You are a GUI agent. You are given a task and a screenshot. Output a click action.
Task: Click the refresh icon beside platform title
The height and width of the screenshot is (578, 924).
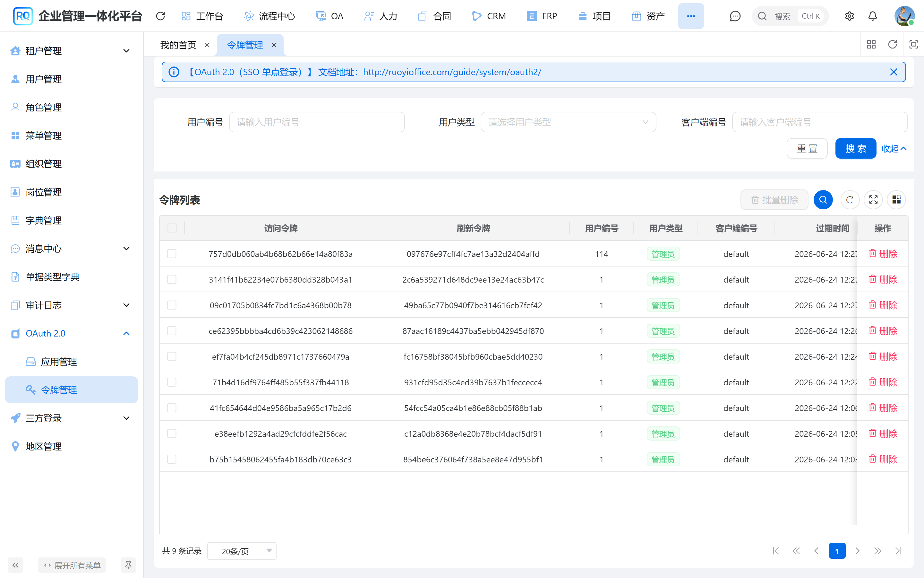[160, 16]
